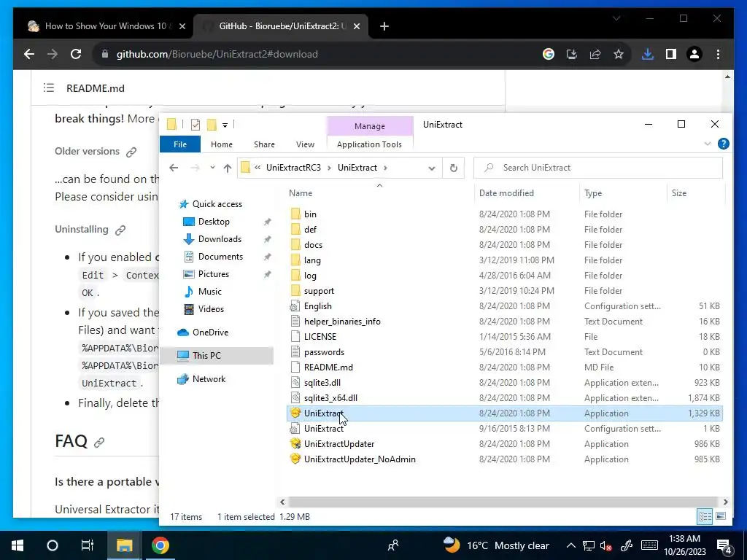
Task: Click Properties icon in quick access toolbar
Action: coord(196,125)
